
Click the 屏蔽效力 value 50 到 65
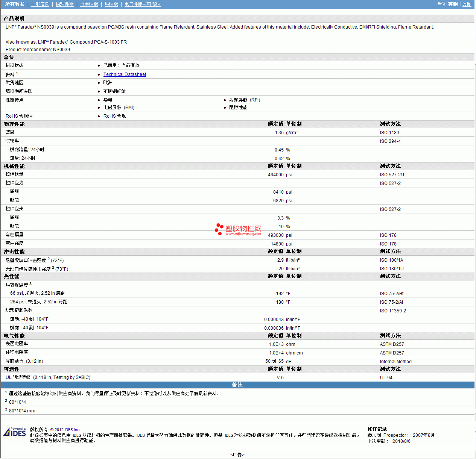275,362
